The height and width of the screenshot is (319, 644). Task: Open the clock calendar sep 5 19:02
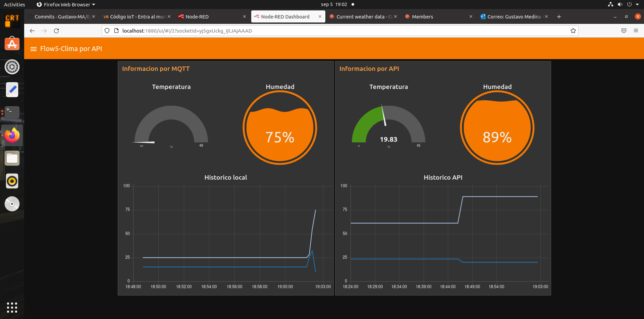point(334,4)
